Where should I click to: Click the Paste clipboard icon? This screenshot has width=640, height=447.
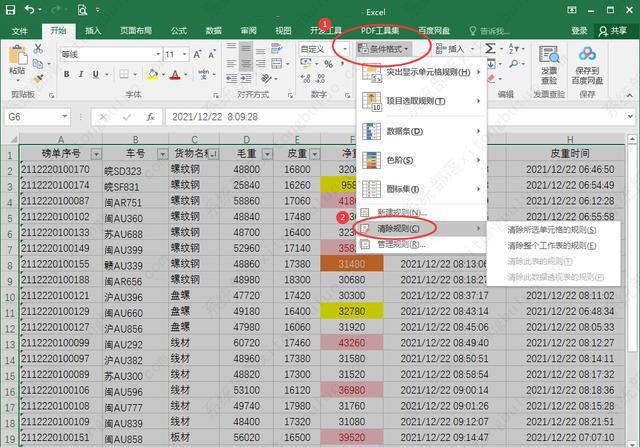17,60
